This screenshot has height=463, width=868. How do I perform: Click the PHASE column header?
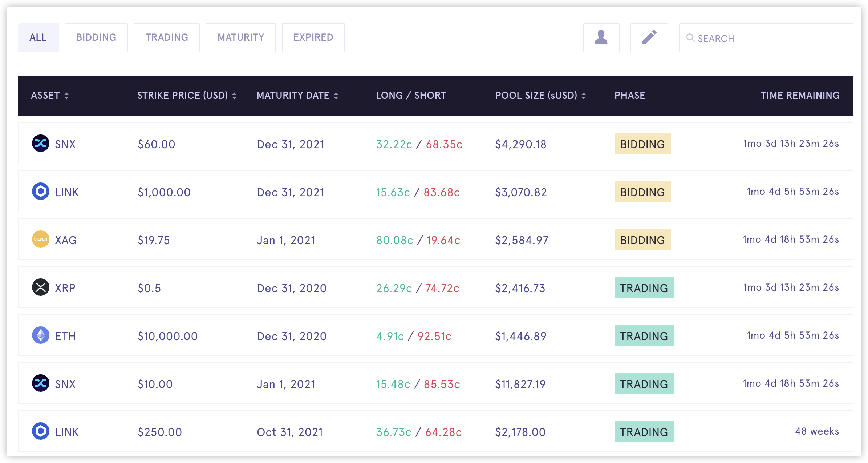point(630,96)
